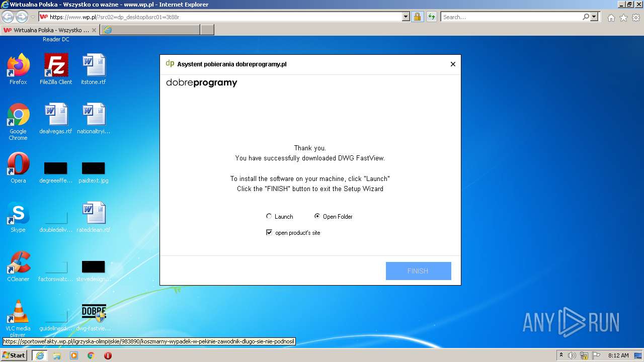Viewport: 644px width, 362px height.
Task: Open the Windows Start menu
Action: pos(14,355)
